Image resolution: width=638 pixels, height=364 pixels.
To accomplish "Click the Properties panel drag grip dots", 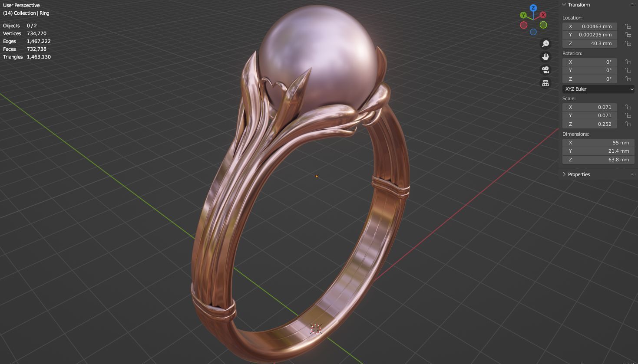I will point(633,174).
